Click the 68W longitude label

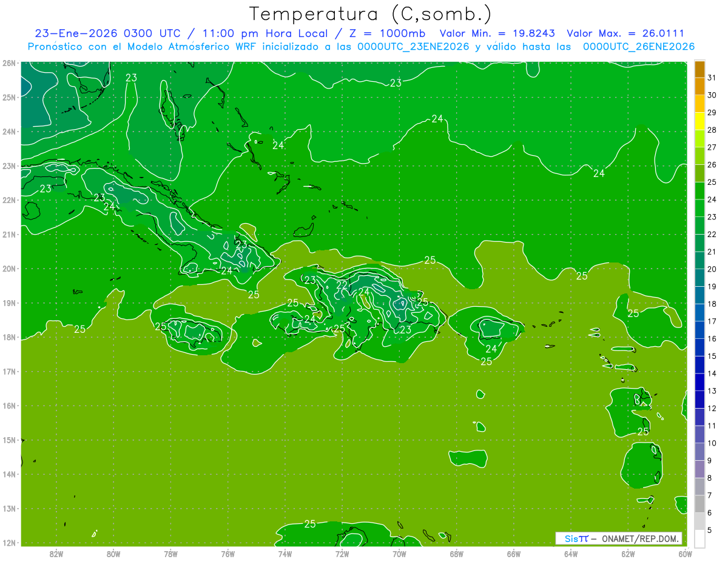[457, 554]
